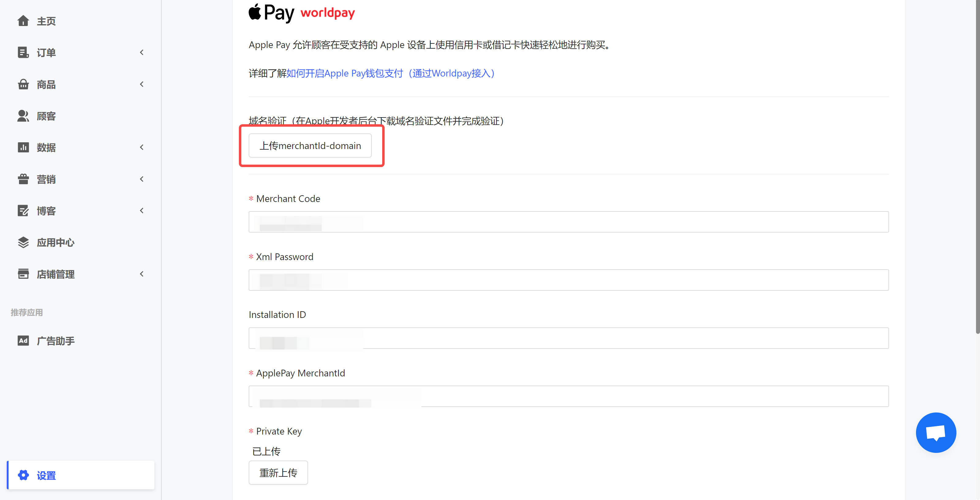Viewport: 980px width, 500px height.
Task: Focus the Merchant Code input field
Action: [568, 222]
